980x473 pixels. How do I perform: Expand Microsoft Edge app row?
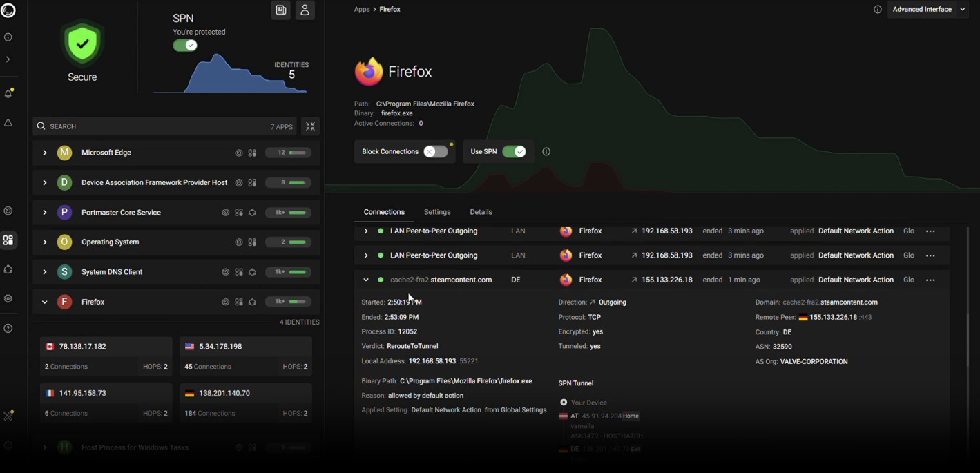(44, 153)
